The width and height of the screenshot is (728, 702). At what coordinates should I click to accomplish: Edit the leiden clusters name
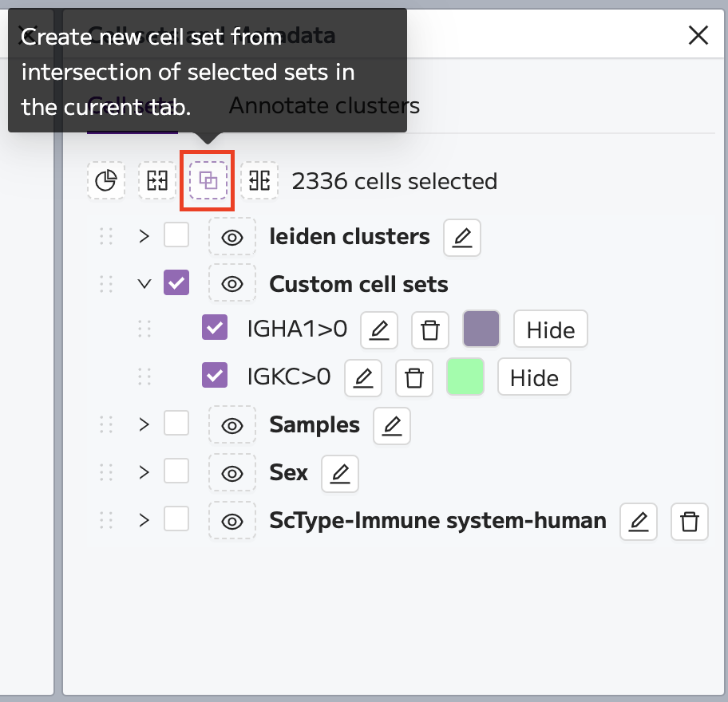pos(462,238)
